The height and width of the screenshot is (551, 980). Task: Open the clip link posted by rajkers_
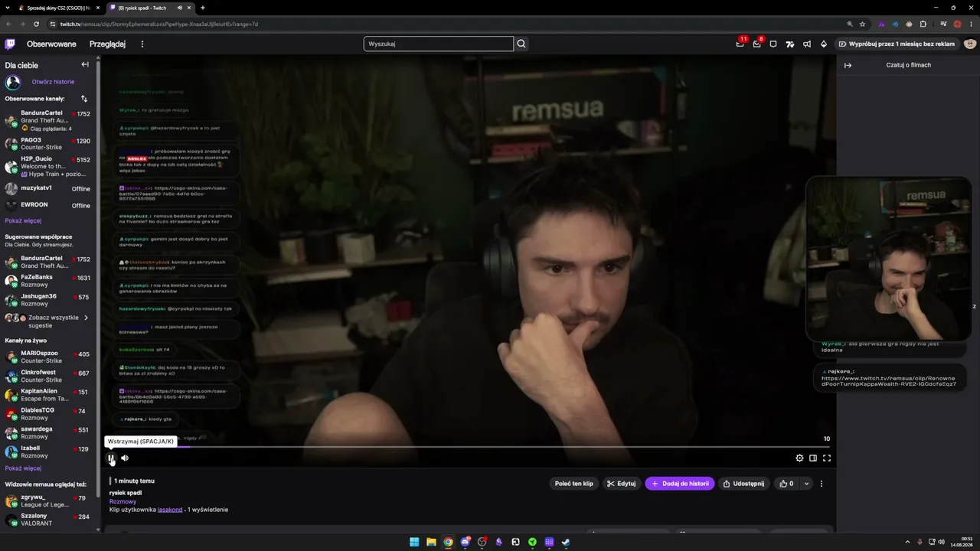click(x=889, y=381)
